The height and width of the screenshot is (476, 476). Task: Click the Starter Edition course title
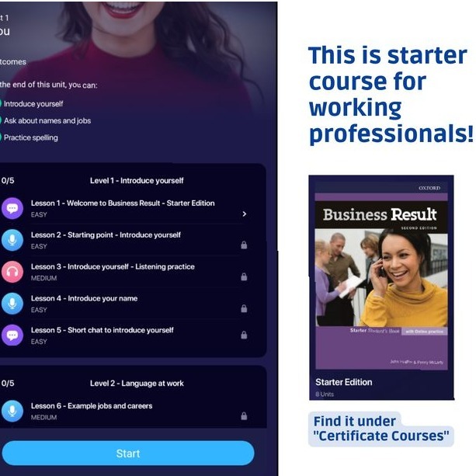coord(344,382)
